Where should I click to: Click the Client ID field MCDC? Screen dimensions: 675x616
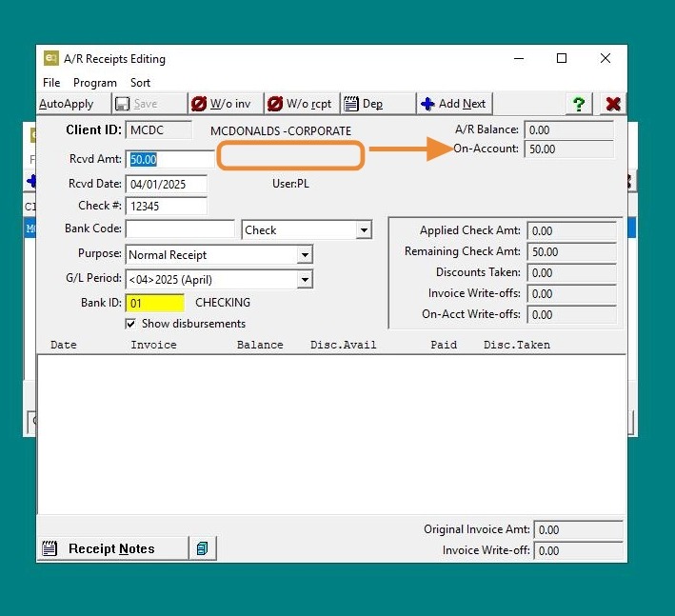click(158, 130)
